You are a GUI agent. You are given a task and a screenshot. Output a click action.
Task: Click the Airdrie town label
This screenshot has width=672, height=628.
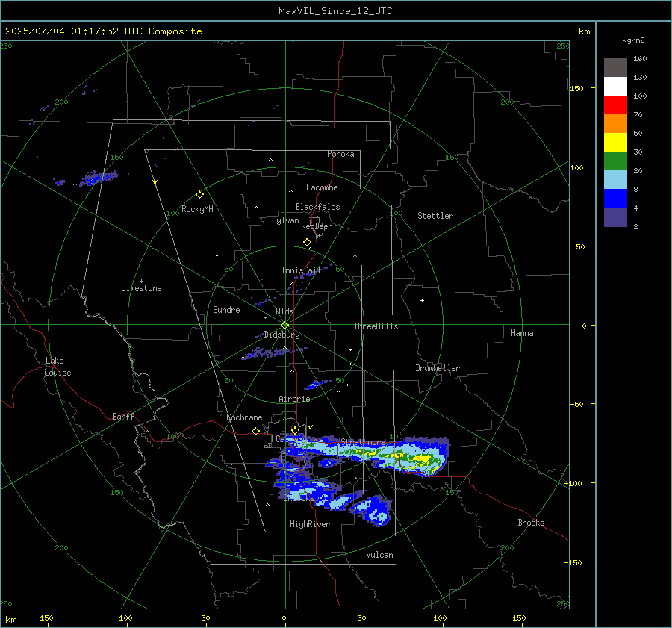pos(294,399)
